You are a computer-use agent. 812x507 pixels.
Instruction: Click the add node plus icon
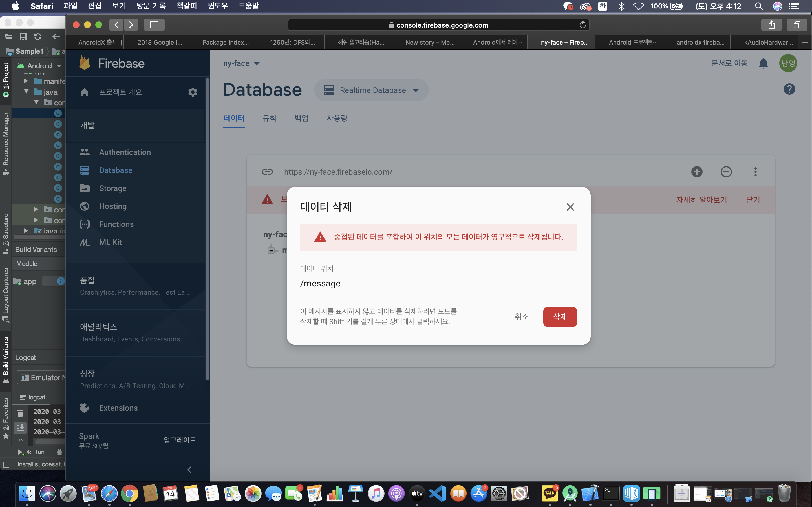click(x=697, y=172)
